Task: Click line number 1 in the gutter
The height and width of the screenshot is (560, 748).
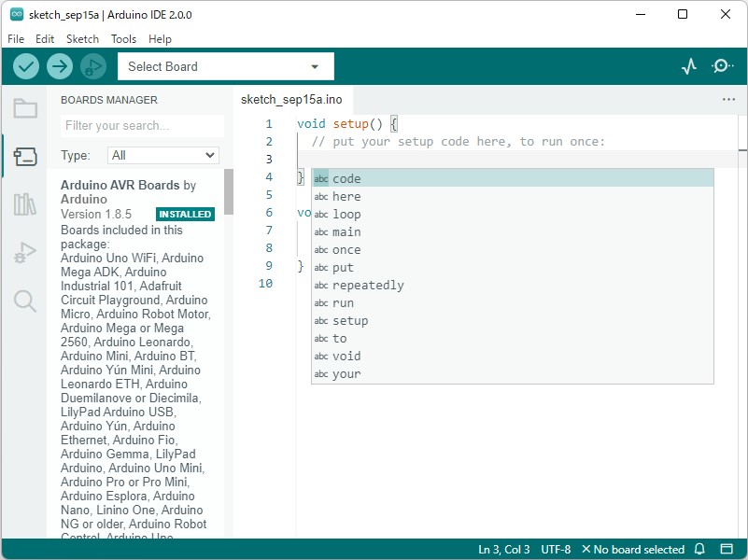Action: pyautogui.click(x=269, y=124)
